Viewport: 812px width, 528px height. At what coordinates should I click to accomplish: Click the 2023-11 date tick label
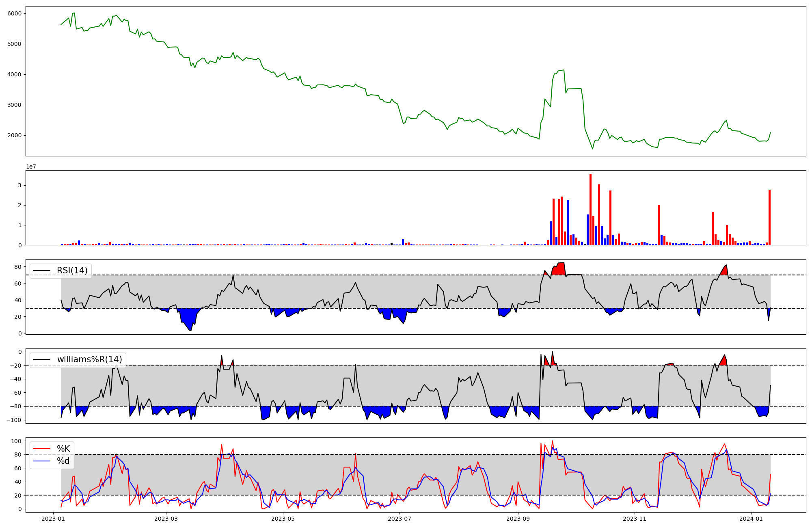(635, 519)
